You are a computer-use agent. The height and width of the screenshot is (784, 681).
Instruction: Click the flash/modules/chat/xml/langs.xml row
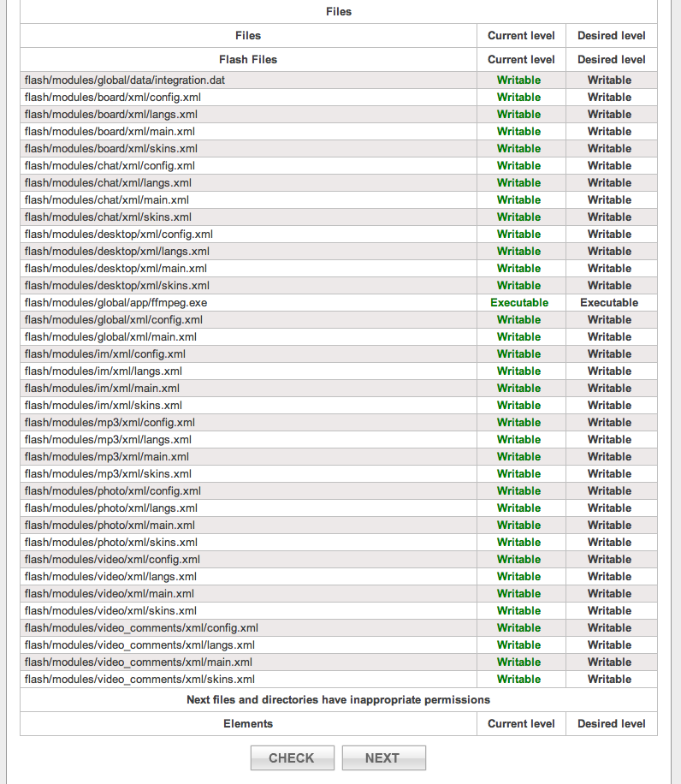tap(108, 183)
